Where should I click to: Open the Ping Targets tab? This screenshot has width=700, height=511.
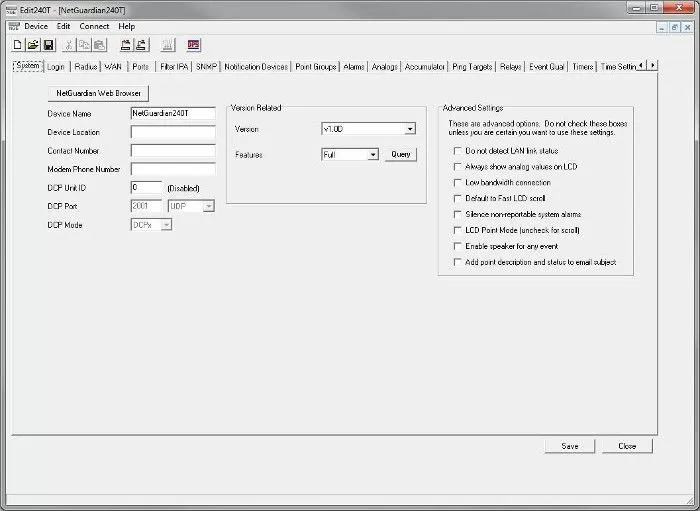(472, 67)
